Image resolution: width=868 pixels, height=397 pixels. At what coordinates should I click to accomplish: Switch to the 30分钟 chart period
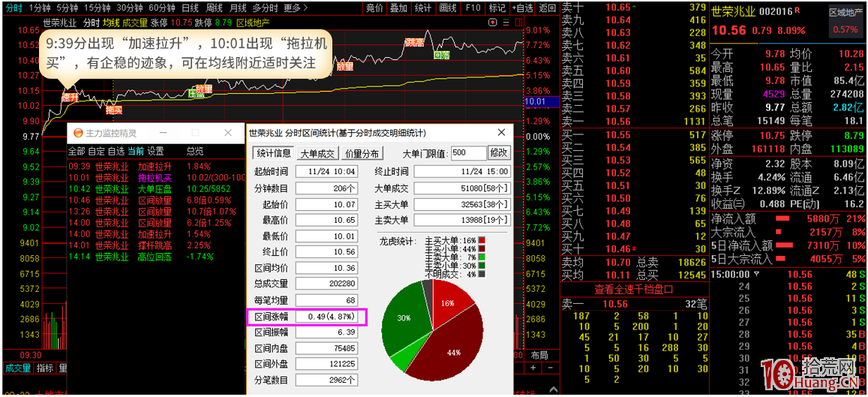[130, 8]
